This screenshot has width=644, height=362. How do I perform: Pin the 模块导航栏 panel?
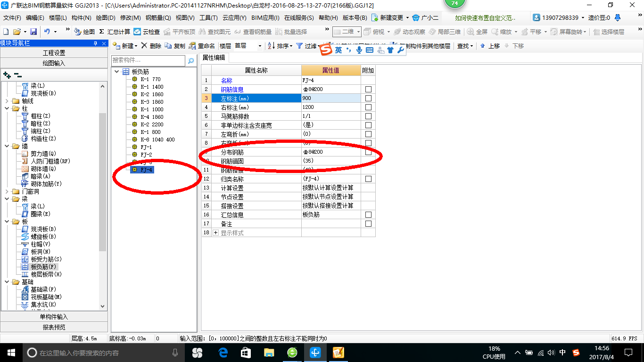tap(96, 43)
